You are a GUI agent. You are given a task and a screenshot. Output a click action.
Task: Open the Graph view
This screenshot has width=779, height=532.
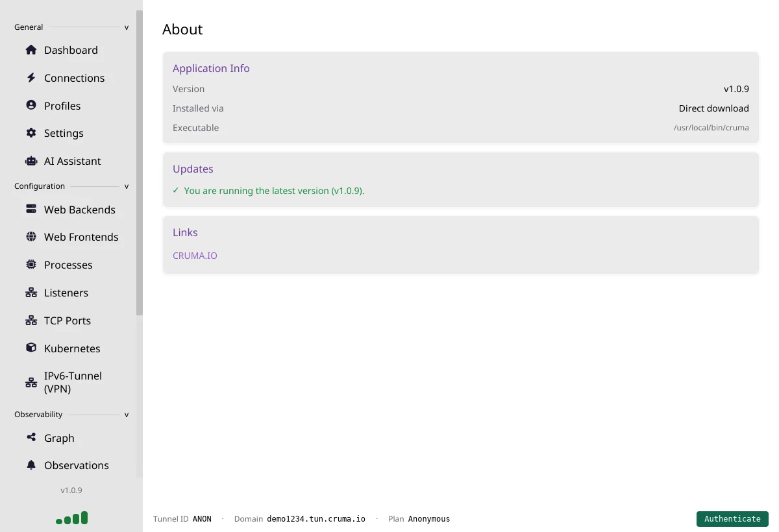pos(59,438)
